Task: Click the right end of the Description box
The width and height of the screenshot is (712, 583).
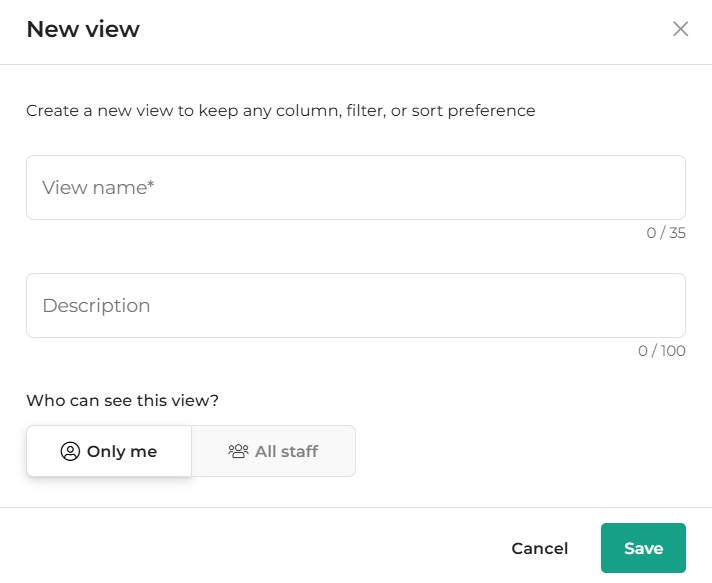Action: click(670, 306)
